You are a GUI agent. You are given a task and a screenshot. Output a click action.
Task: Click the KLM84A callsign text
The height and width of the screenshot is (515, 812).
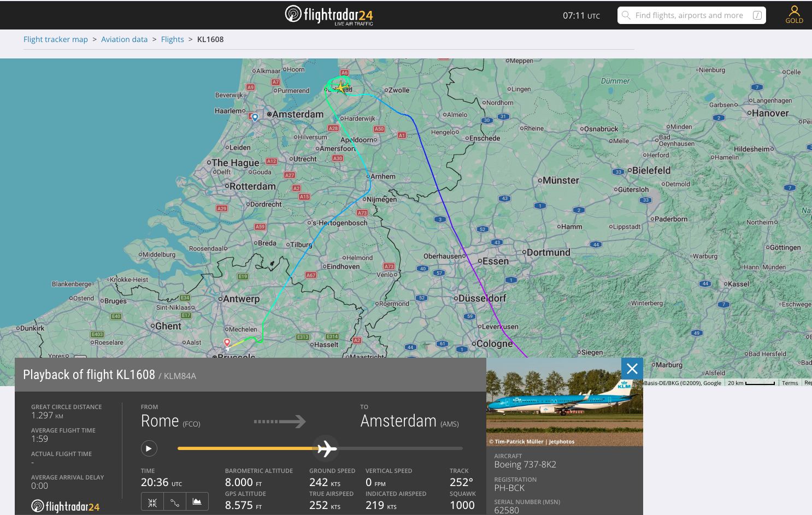(x=180, y=376)
